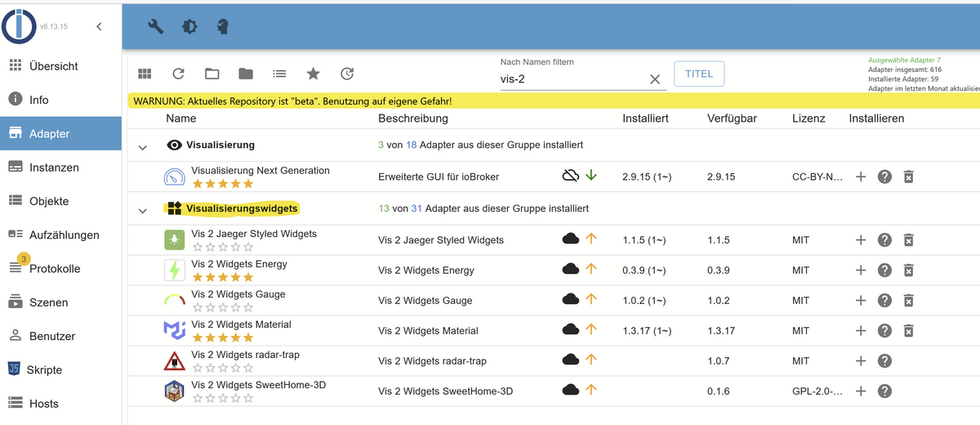The image size is (980, 425).
Task: Click the ioBroker logo
Action: pyautogui.click(x=19, y=26)
